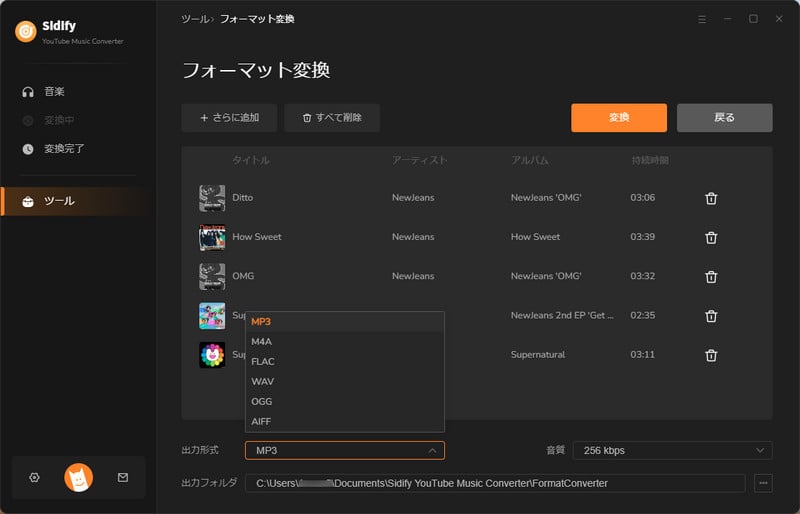Click the Supernatural flower album thumbnail
800x514 pixels.
pos(212,355)
